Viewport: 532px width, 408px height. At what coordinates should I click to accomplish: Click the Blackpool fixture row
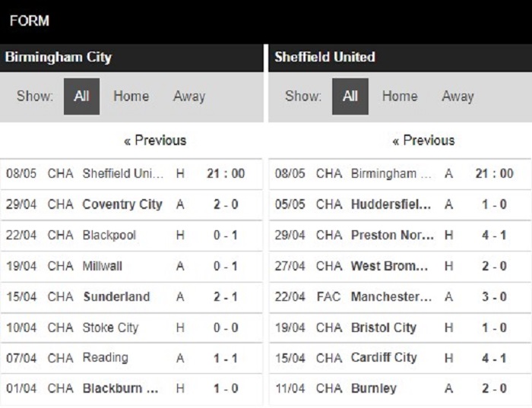[x=131, y=236]
